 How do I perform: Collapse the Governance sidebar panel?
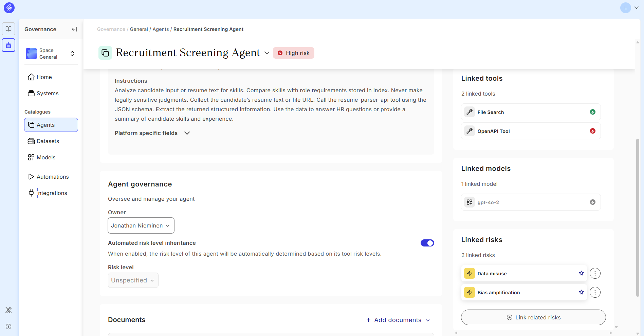pos(74,29)
